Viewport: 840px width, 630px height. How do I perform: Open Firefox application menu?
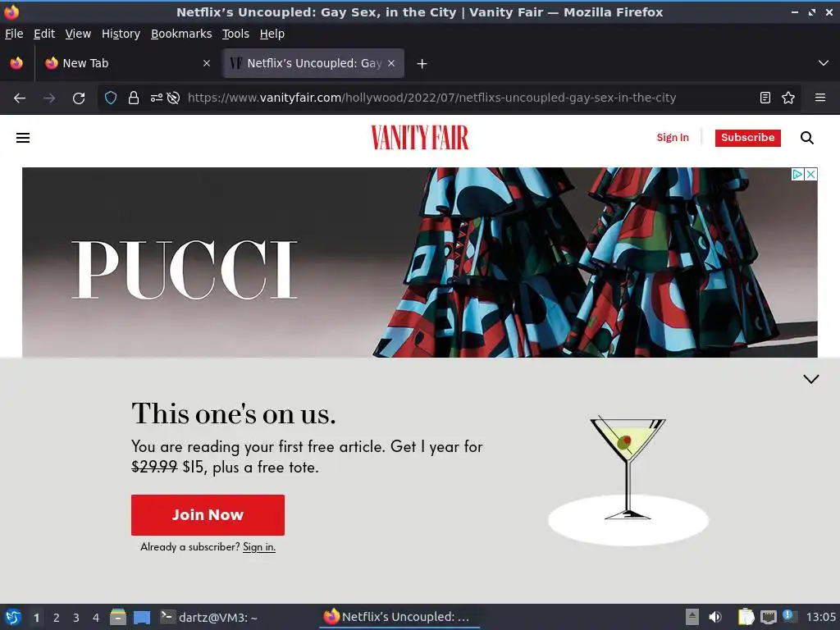tap(820, 98)
